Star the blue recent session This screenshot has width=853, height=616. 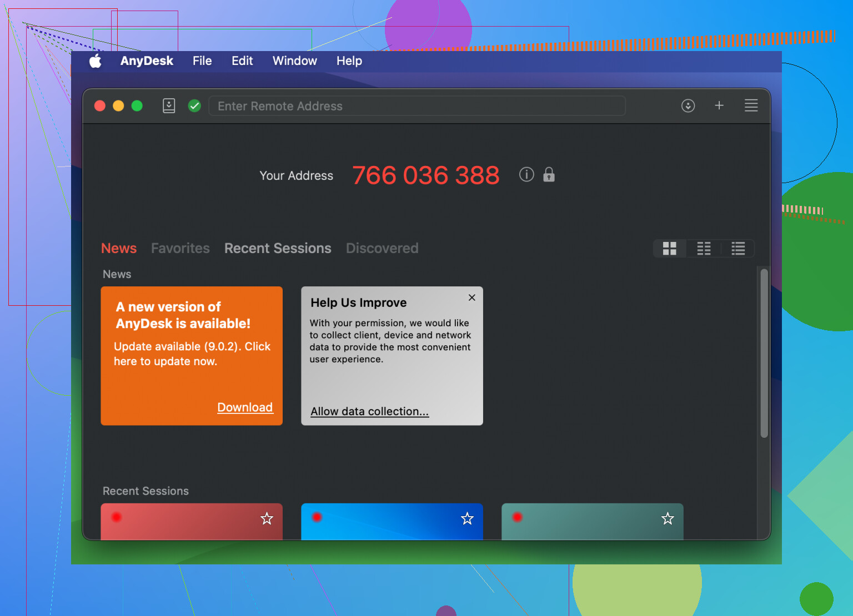(x=467, y=519)
